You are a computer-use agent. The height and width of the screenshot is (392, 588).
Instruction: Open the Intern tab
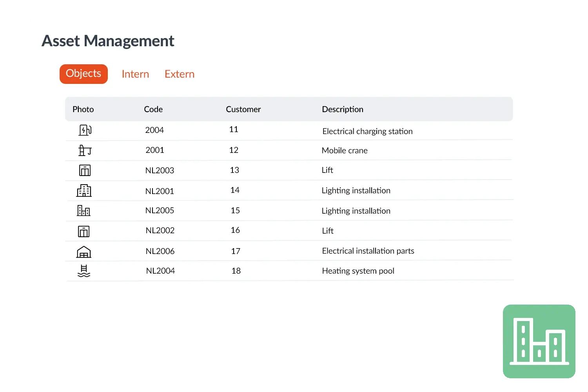(x=135, y=74)
